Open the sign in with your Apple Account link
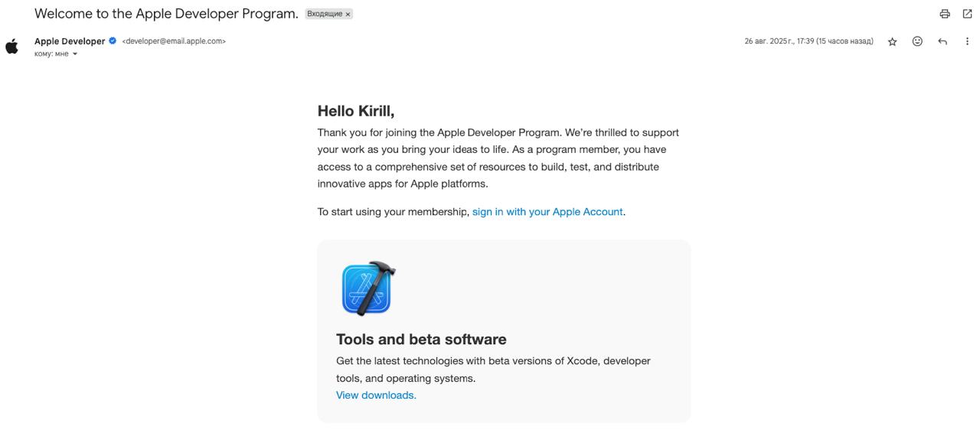This screenshot has height=430, width=980. pos(547,212)
